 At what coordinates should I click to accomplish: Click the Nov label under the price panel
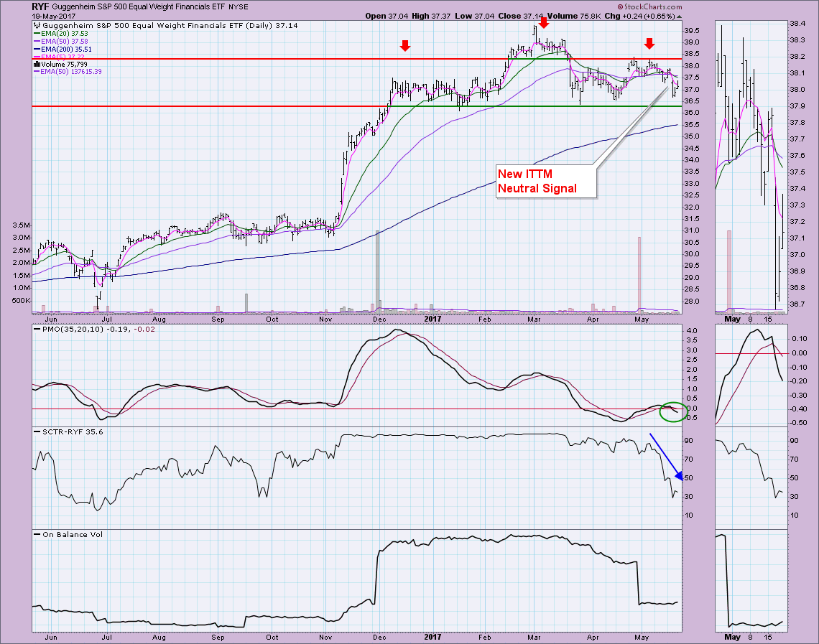tap(325, 319)
